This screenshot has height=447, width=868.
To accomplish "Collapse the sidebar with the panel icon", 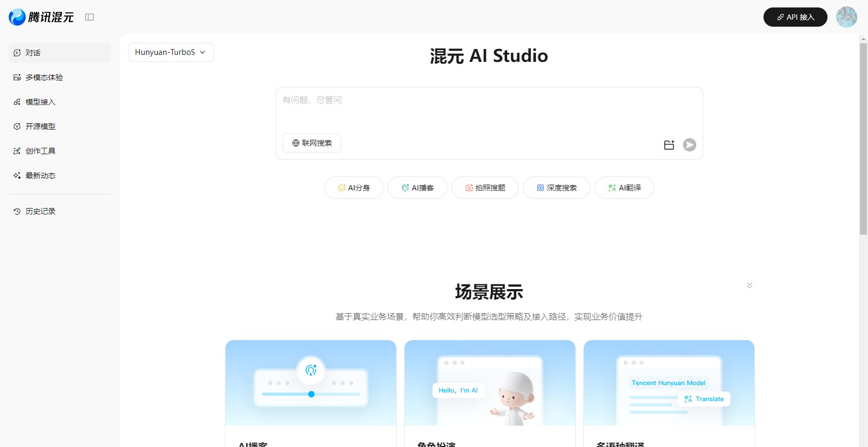I will (90, 17).
